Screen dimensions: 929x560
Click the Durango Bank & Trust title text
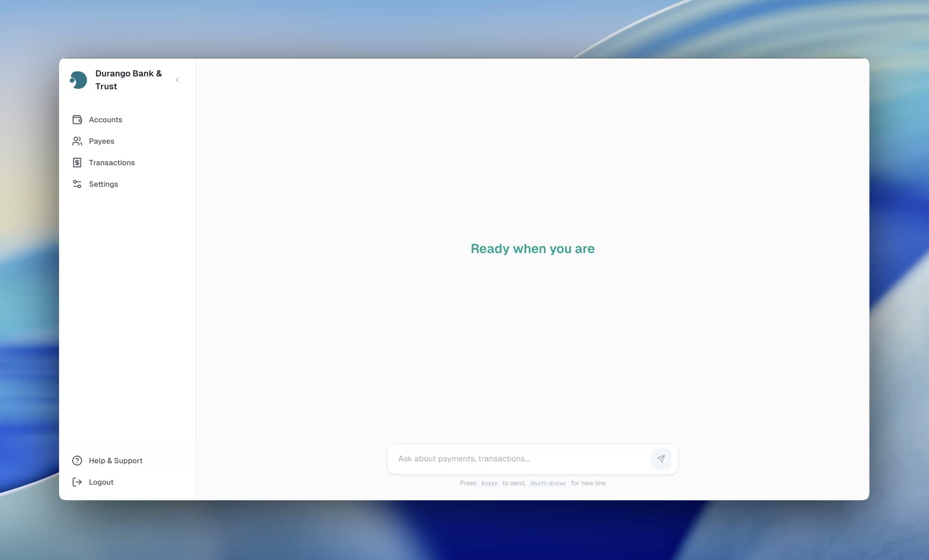pyautogui.click(x=128, y=80)
